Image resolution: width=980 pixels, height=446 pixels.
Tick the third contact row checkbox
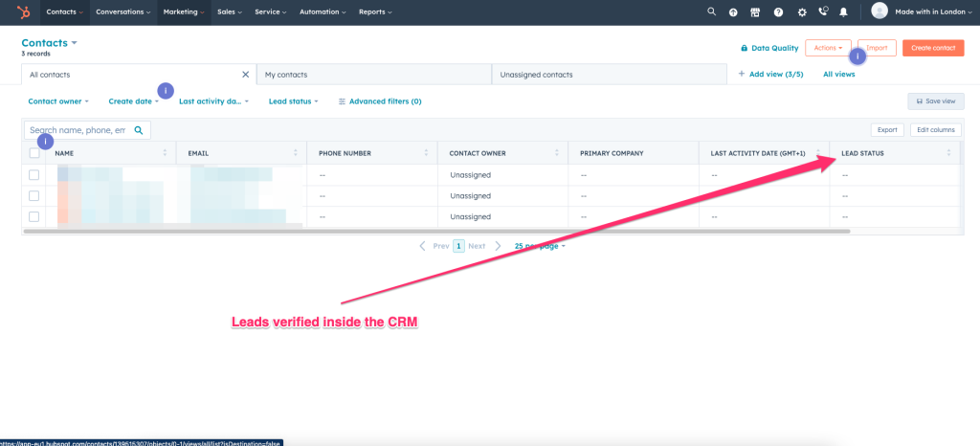(x=33, y=216)
